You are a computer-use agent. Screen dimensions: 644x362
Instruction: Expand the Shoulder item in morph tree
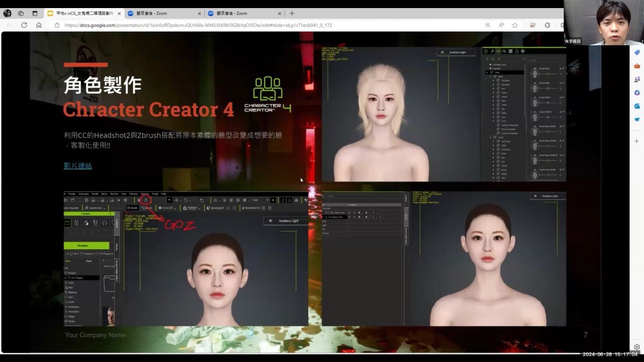[494, 85]
